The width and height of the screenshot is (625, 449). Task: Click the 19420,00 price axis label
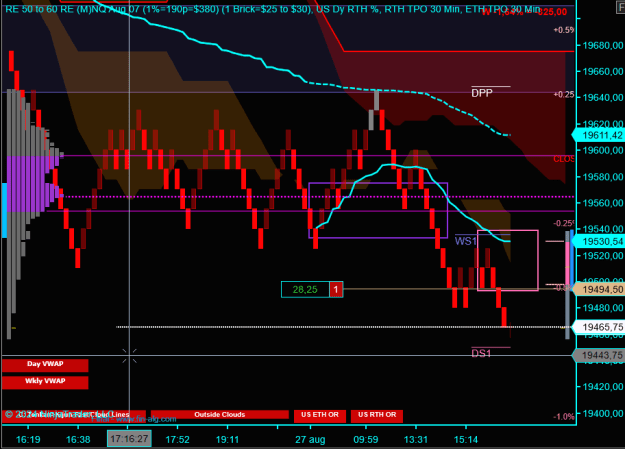(x=603, y=387)
